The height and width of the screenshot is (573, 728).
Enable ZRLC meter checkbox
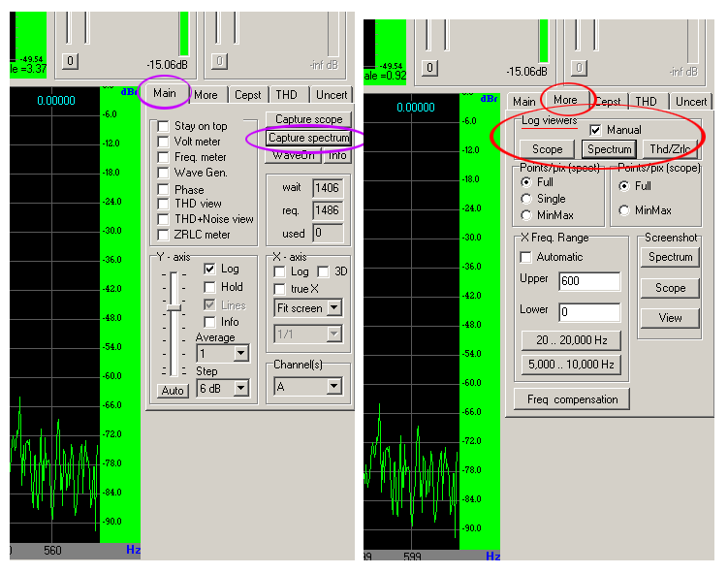pos(163,235)
